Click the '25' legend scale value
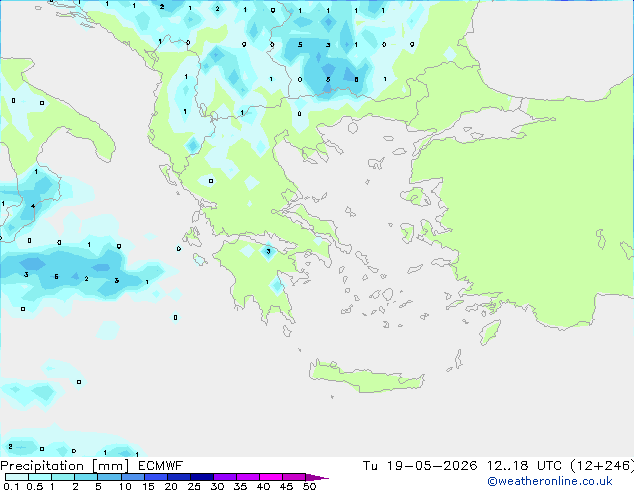Screen dimensions: 634x490 tap(194, 486)
